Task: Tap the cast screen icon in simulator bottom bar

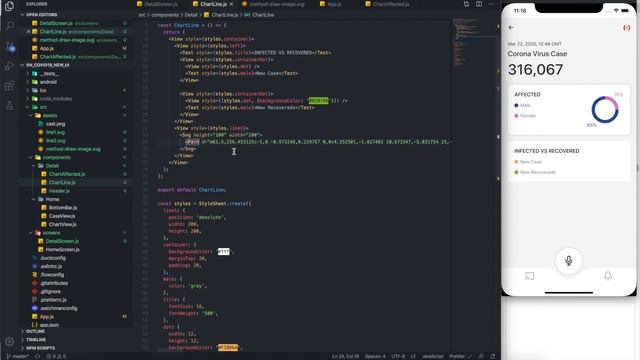Action: (x=529, y=276)
